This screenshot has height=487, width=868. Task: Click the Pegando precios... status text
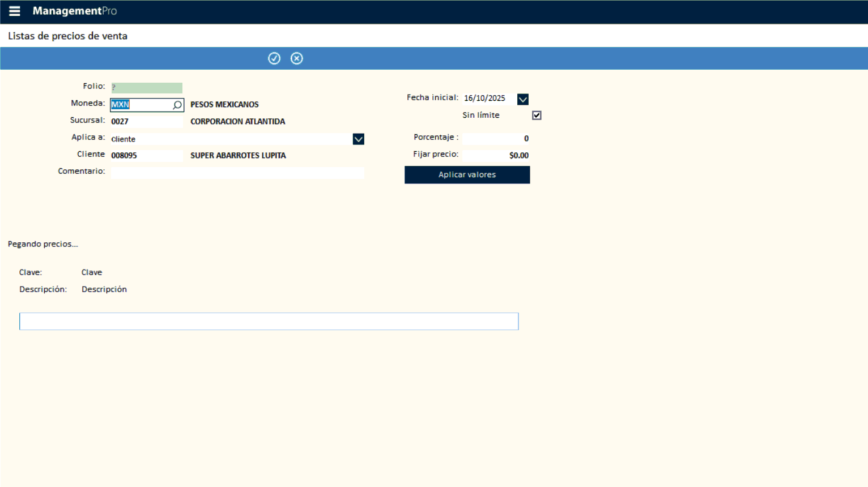pos(43,244)
